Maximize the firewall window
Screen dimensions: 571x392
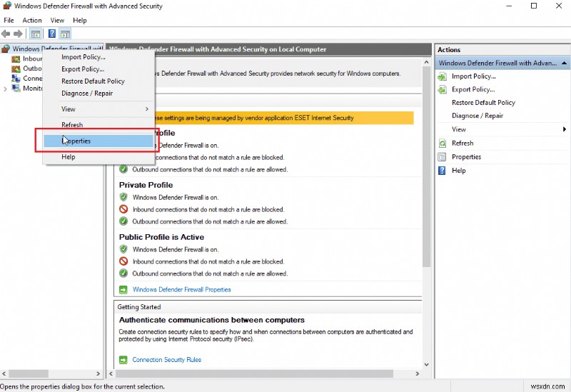pos(534,6)
